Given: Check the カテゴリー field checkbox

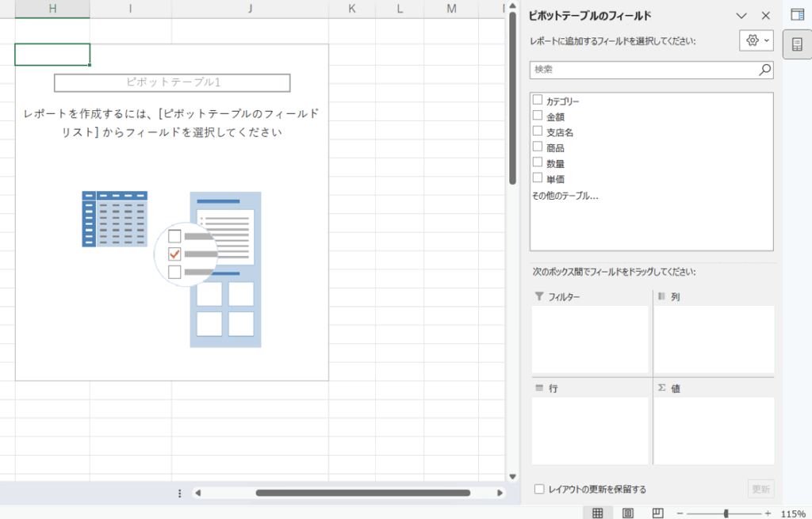Looking at the screenshot, I should pos(538,101).
